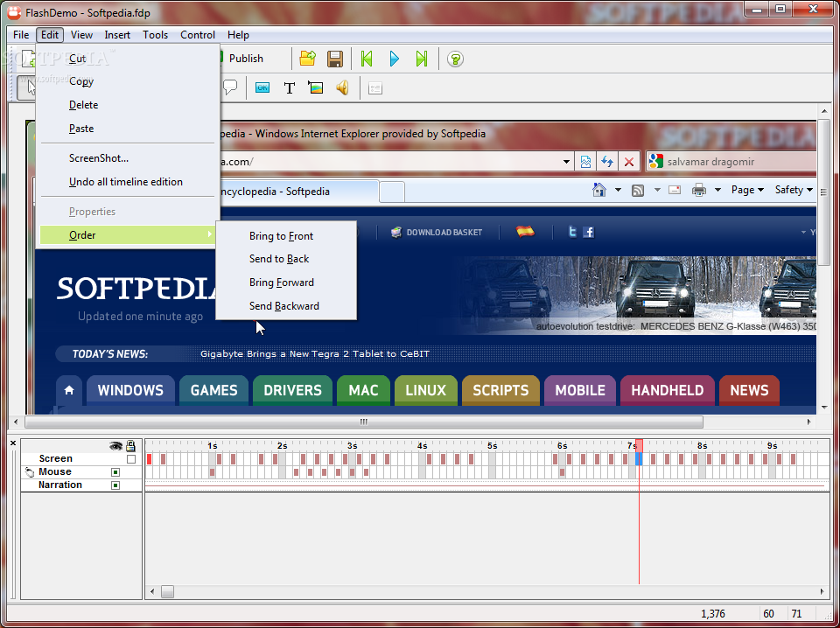Click the padlock lock column header
Viewport: 840px width, 628px height.
(130, 445)
